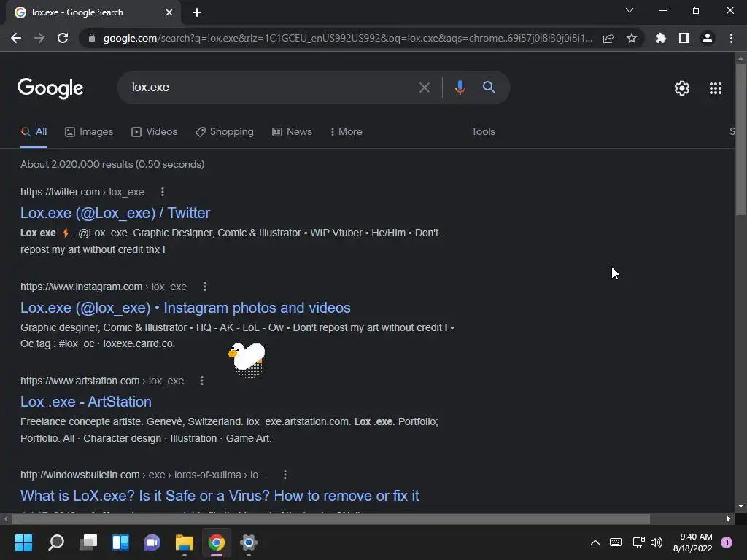Submit search with magnifier icon

[489, 87]
